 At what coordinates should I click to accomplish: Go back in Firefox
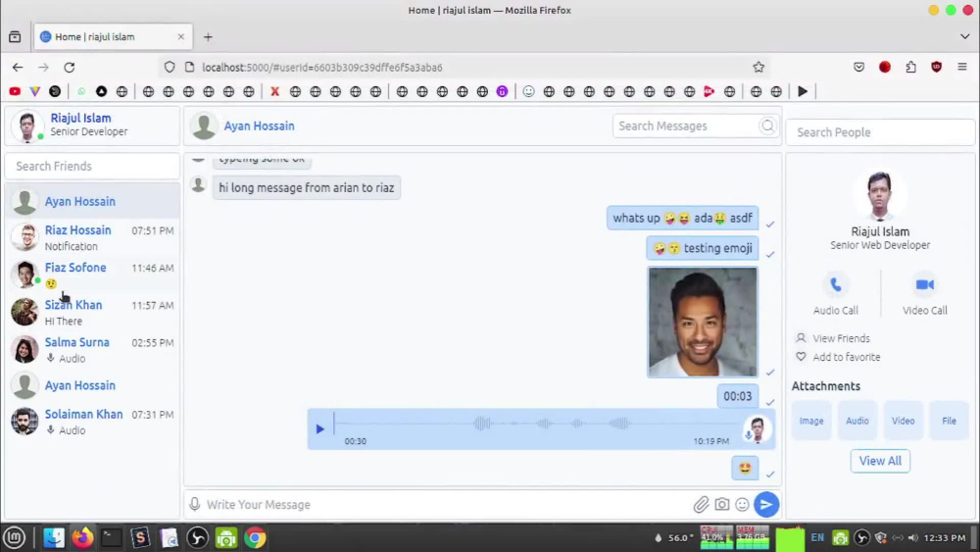tap(18, 67)
